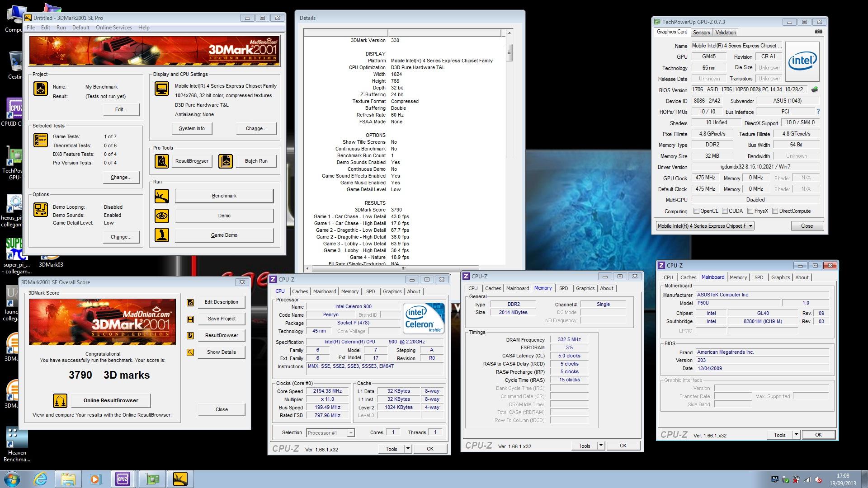Expand the GPU selector dropdown in GPU-Z
Screen dimensions: 868x488
pos(750,226)
